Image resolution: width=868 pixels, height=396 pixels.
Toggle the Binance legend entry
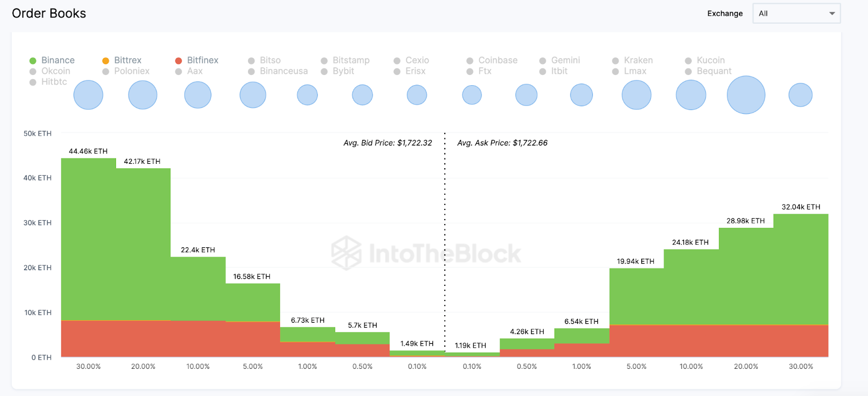[53, 60]
